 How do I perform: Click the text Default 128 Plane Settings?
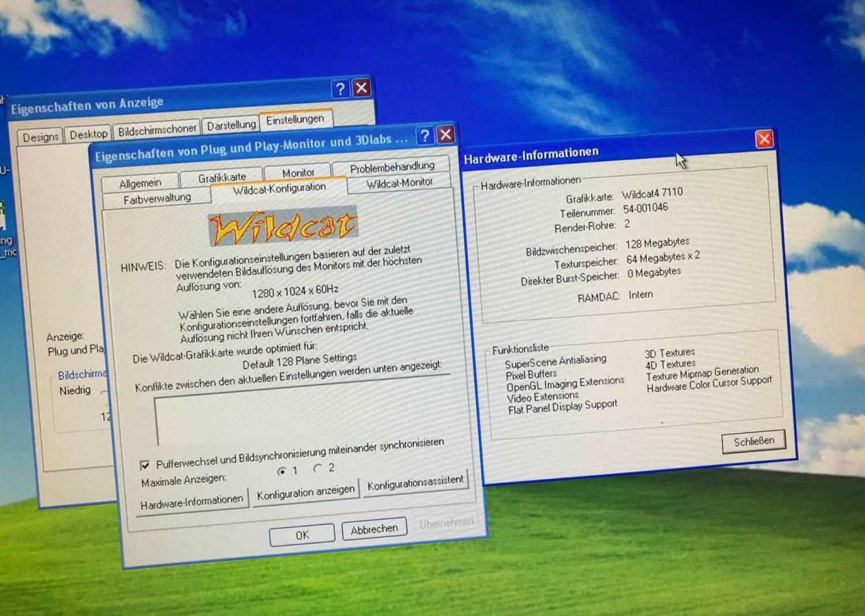(x=300, y=361)
